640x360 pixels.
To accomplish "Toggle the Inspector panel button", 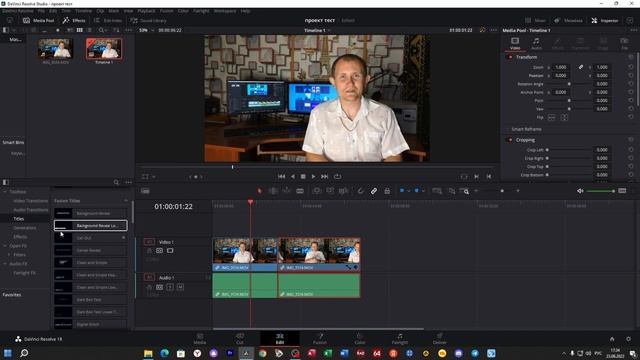I will coord(604,20).
